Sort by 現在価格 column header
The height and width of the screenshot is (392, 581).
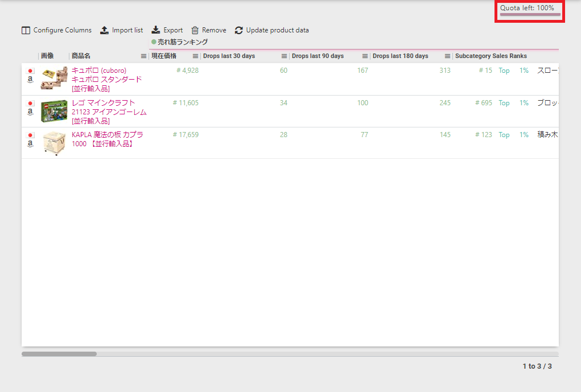point(164,56)
